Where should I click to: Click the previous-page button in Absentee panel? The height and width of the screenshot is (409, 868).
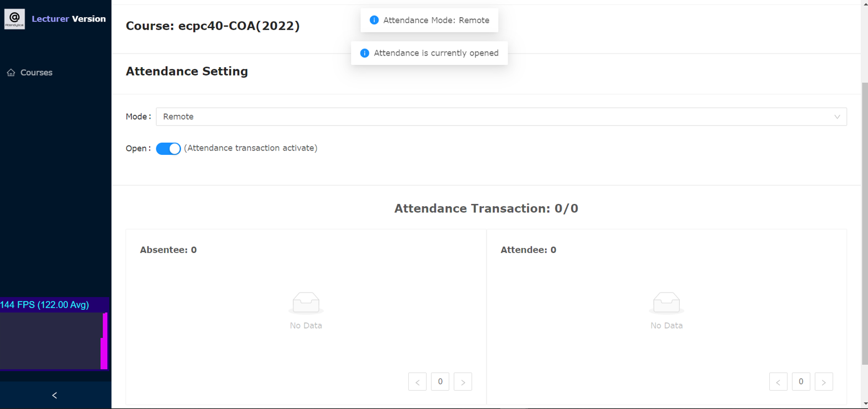417,381
